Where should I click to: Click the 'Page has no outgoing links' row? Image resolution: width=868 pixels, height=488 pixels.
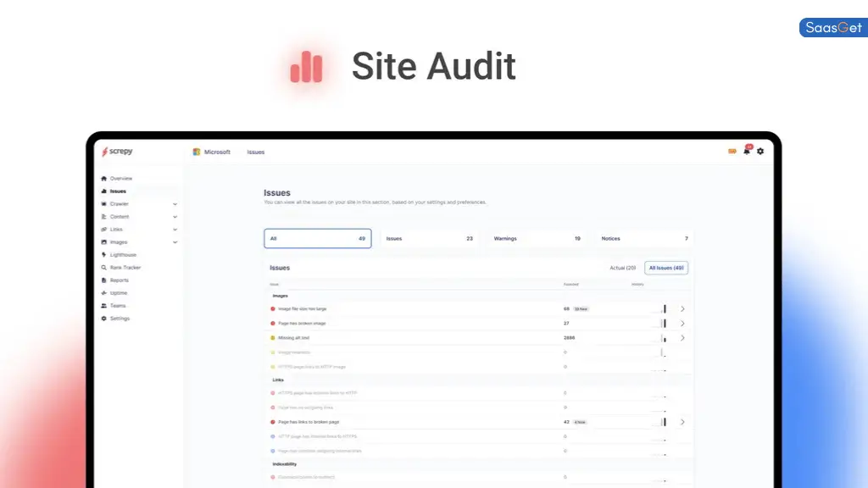pyautogui.click(x=478, y=408)
